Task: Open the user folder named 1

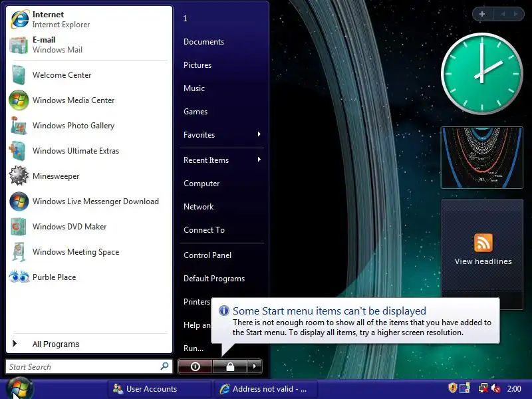Action: (185, 19)
